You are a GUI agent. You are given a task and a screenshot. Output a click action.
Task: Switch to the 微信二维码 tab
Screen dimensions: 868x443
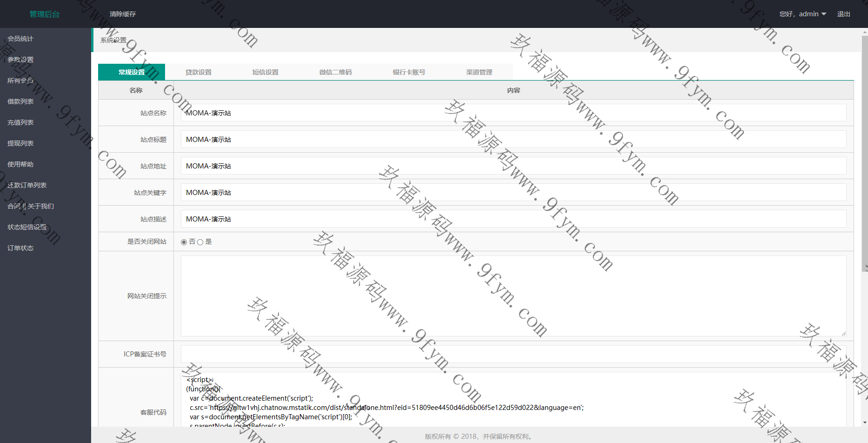click(335, 72)
